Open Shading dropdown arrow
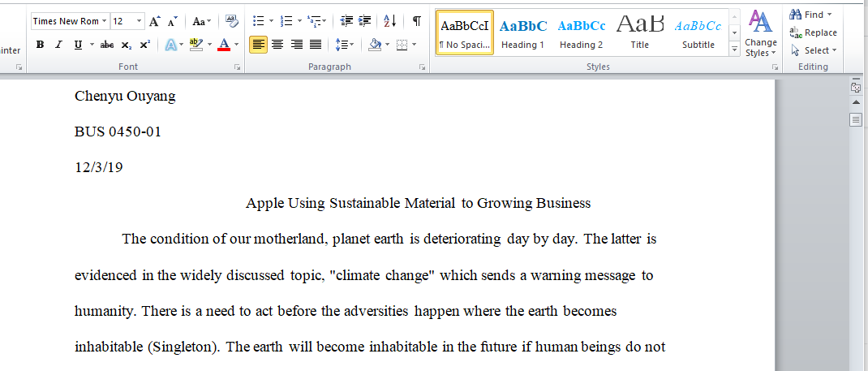 [x=387, y=45]
